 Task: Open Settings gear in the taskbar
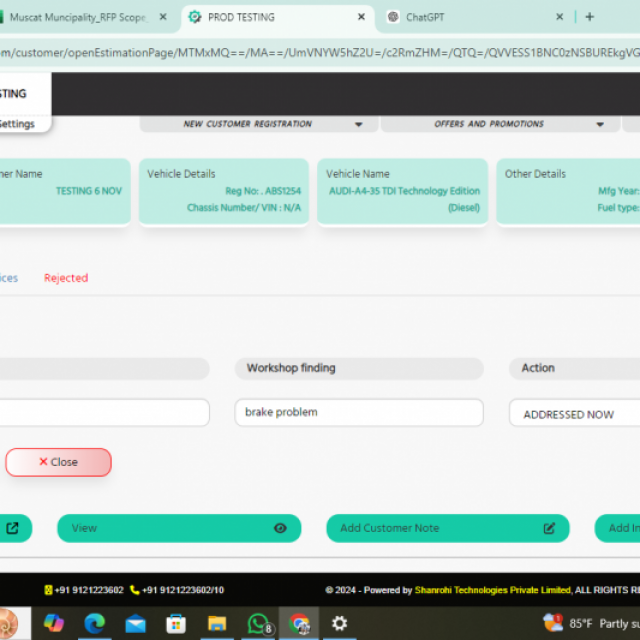pos(340,623)
